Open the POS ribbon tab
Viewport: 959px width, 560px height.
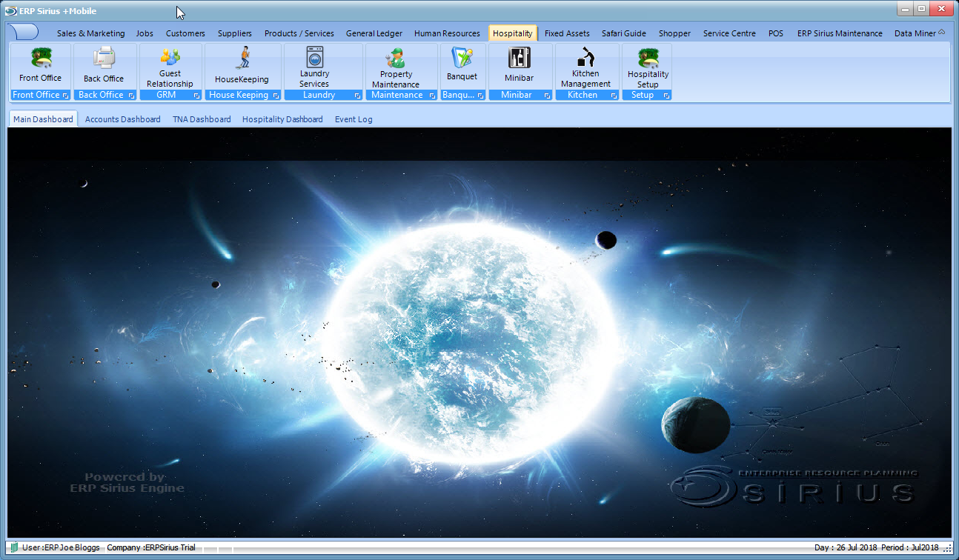tap(776, 33)
